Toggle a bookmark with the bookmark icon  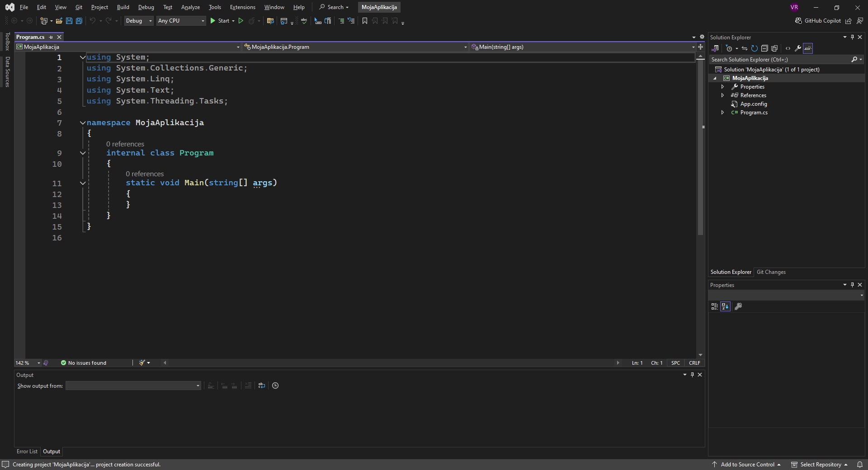tap(365, 21)
